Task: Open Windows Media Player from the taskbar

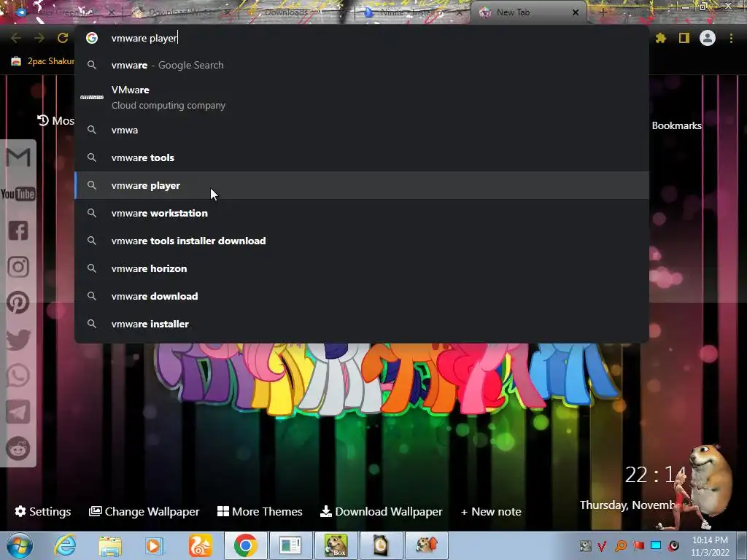Action: (x=155, y=546)
